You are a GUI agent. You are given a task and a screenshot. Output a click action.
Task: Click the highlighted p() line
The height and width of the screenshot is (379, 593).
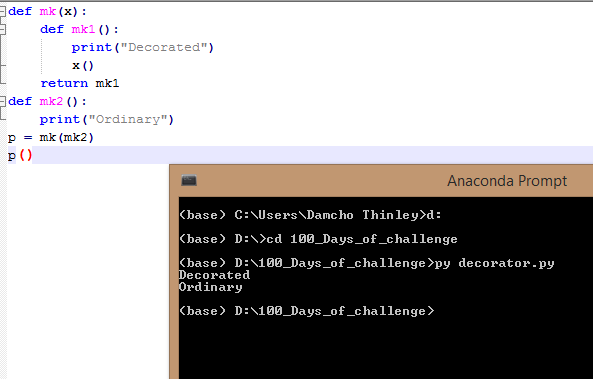(20, 155)
